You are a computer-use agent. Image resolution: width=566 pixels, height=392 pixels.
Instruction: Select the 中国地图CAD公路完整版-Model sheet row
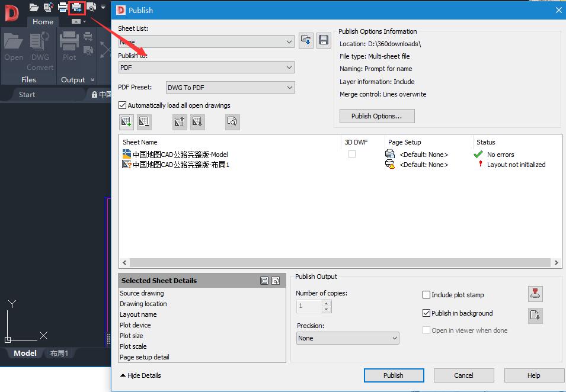tap(175, 155)
